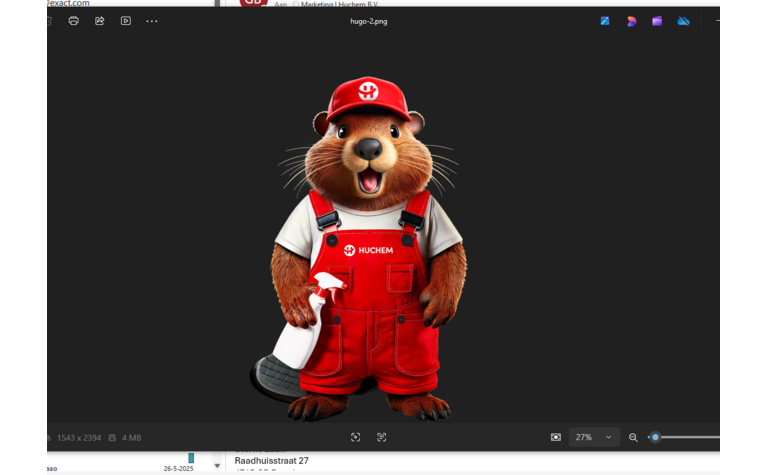The image size is (767, 475).
Task: Open the See more three-dots menu
Action: click(152, 21)
